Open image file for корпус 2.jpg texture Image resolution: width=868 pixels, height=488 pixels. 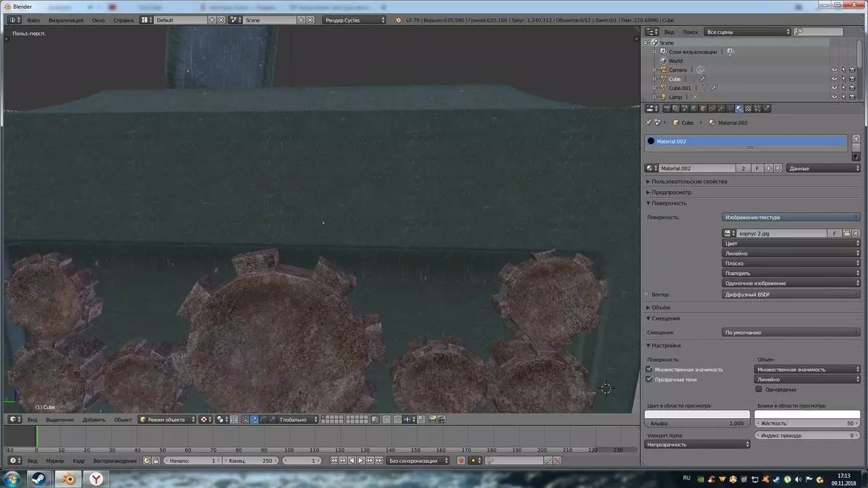click(x=846, y=233)
